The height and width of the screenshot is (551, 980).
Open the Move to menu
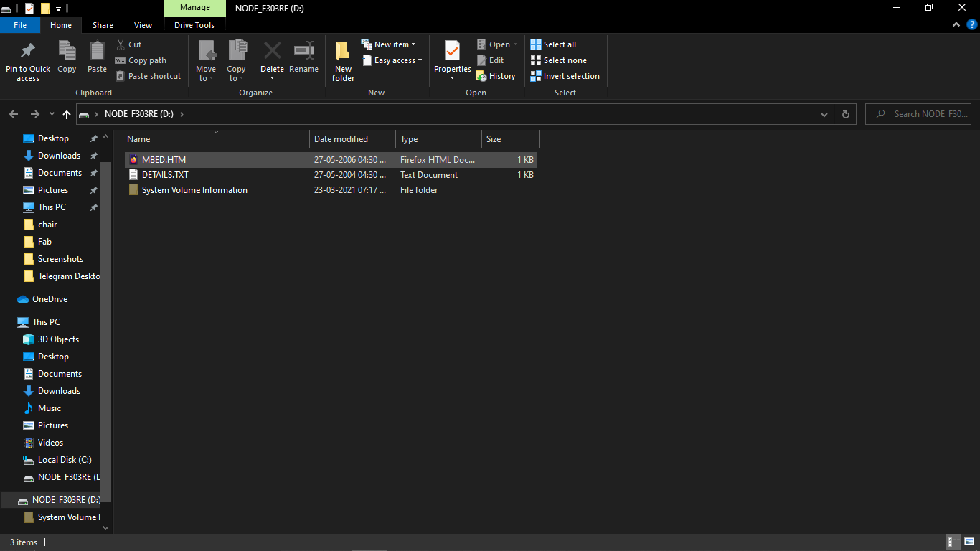(206, 62)
